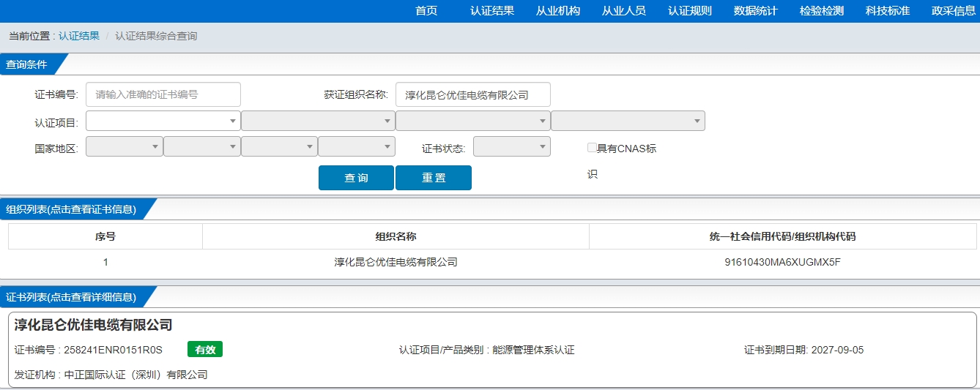
Task: Select 从业人员 in the top navigation
Action: 624,11
